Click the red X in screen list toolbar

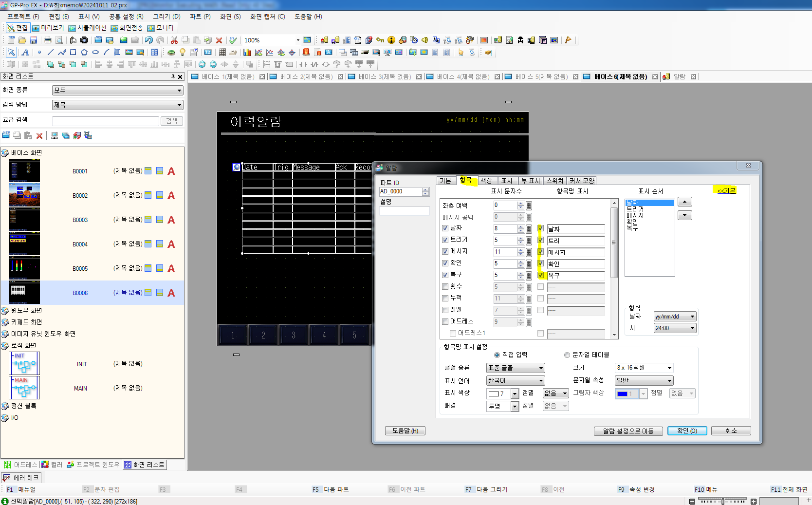click(39, 135)
